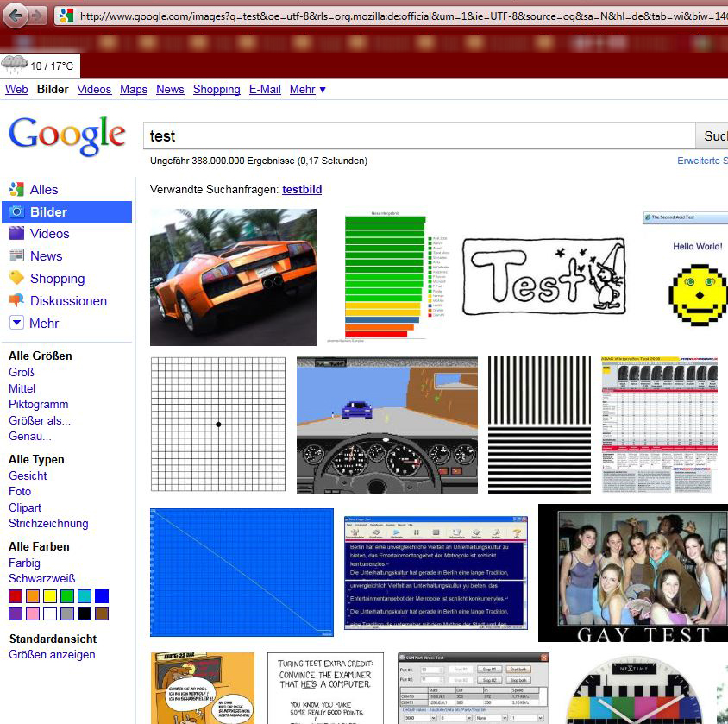Open the top navigation Mehr dropdown

tap(307, 89)
